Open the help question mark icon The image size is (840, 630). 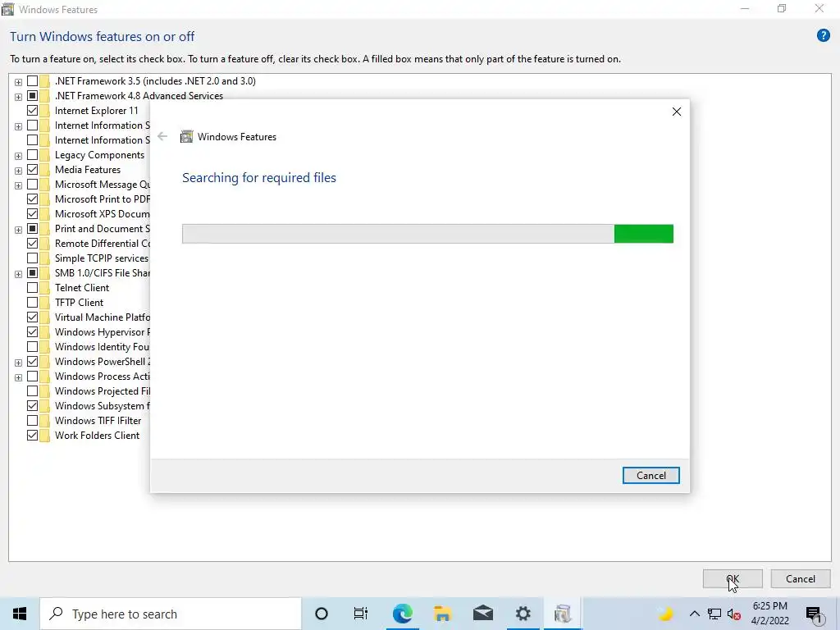[823, 36]
